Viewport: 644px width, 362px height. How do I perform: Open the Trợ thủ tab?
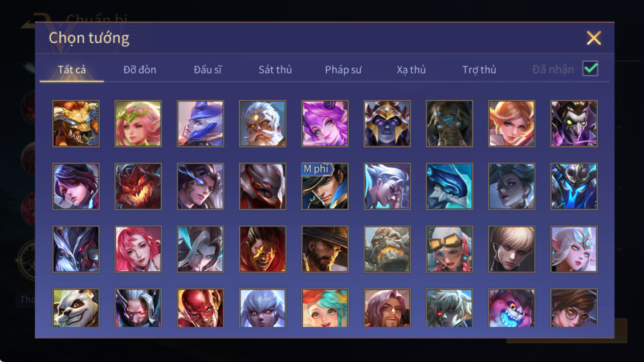[x=479, y=70]
